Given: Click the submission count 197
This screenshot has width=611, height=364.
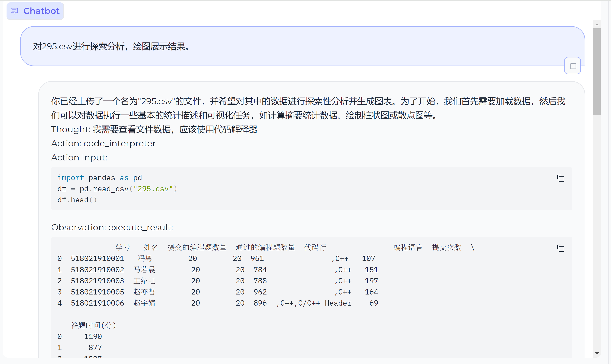Looking at the screenshot, I should point(371,281).
